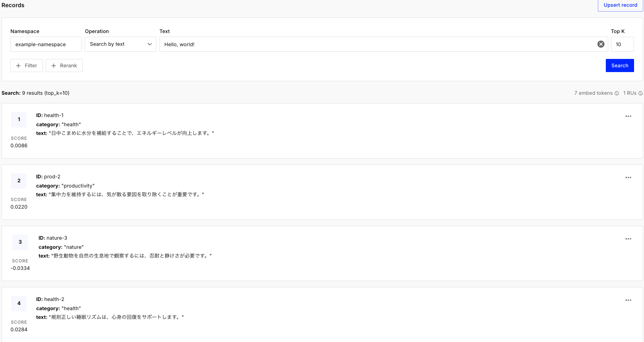Select the rank 1 badge
The height and width of the screenshot is (342, 644).
(19, 119)
